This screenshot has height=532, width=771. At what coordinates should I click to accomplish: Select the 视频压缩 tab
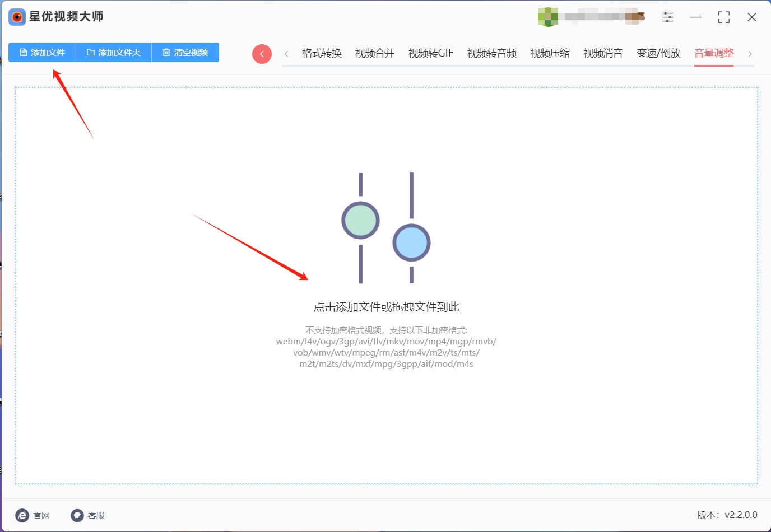550,53
